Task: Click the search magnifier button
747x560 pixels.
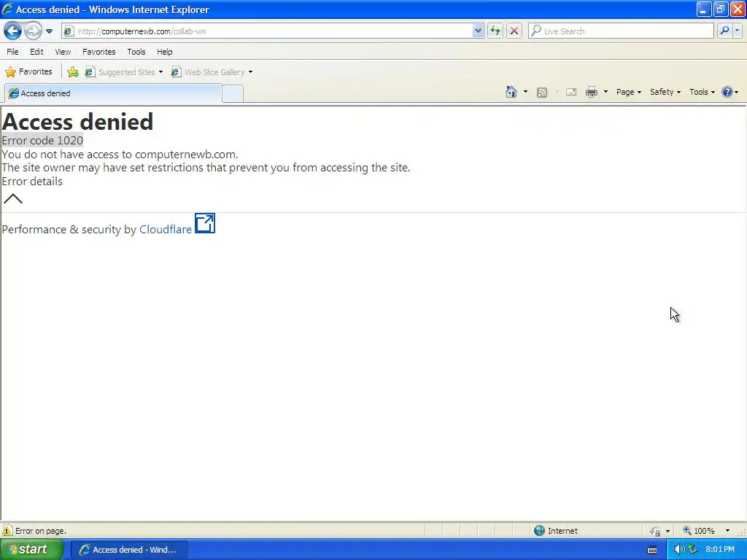Action: coord(724,31)
